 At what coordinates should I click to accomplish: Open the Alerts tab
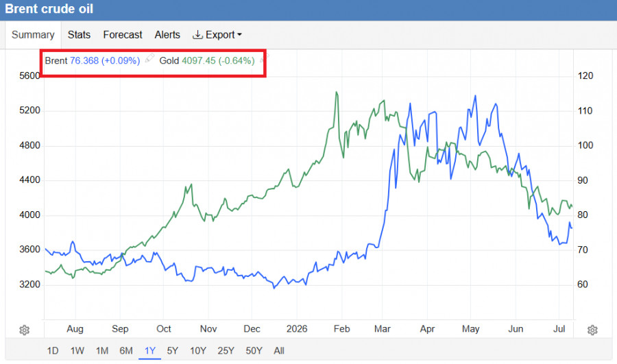(x=167, y=35)
